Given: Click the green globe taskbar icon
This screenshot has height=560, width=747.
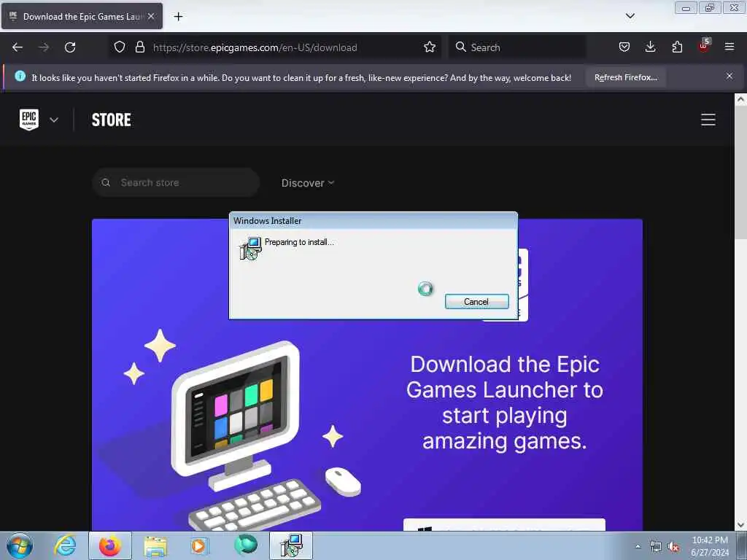Looking at the screenshot, I should [246, 545].
